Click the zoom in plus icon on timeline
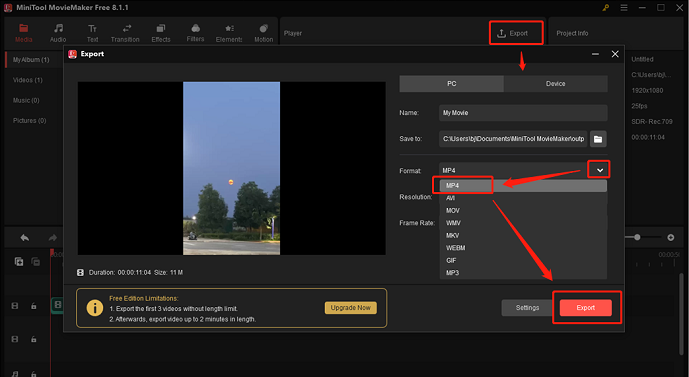Screen dimensions: 689x377 (671, 237)
